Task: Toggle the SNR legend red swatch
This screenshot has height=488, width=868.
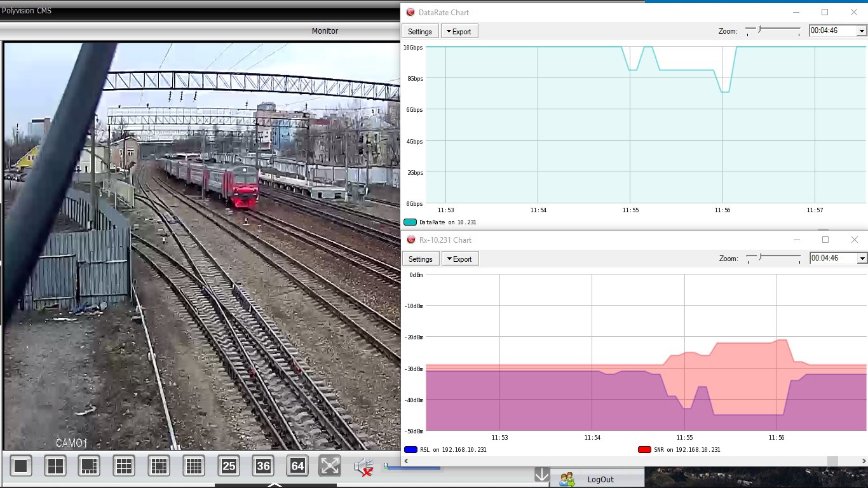Action: pos(644,449)
